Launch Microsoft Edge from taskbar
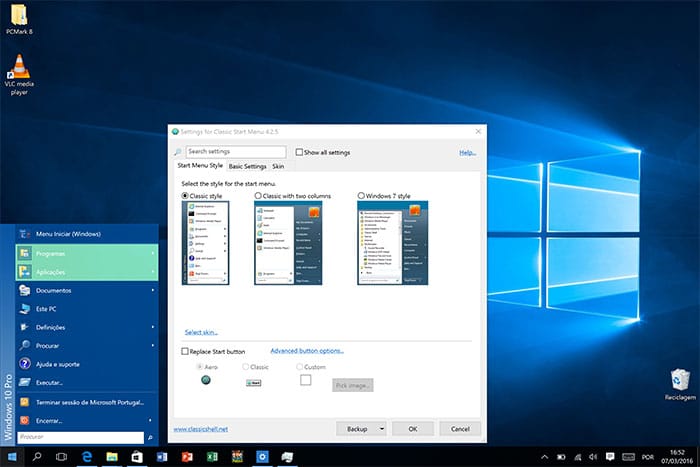Screen dimensions: 700x467 pyautogui.click(x=87, y=456)
